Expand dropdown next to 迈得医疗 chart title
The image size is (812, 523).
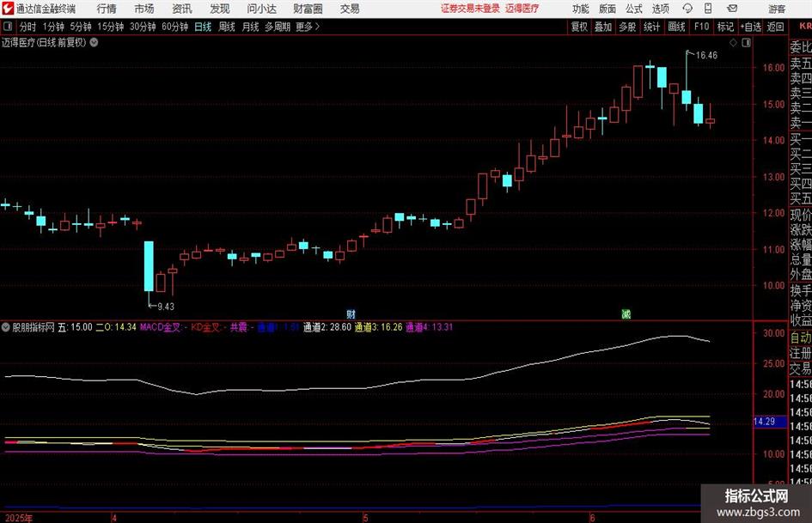click(94, 42)
